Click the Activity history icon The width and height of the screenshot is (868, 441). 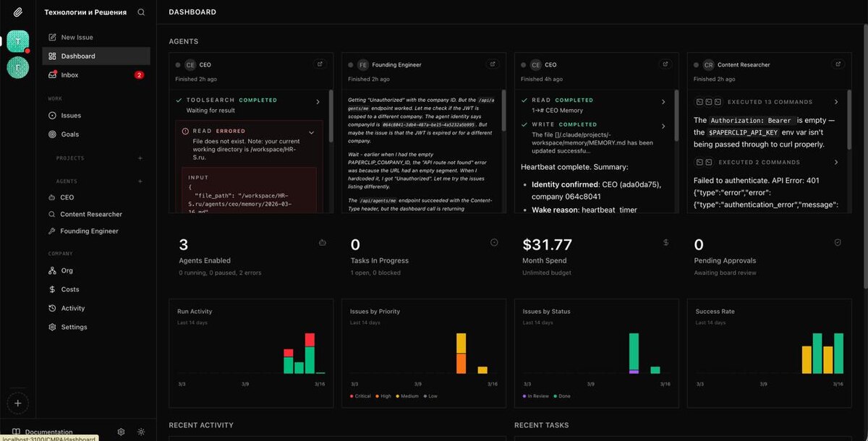click(52, 308)
